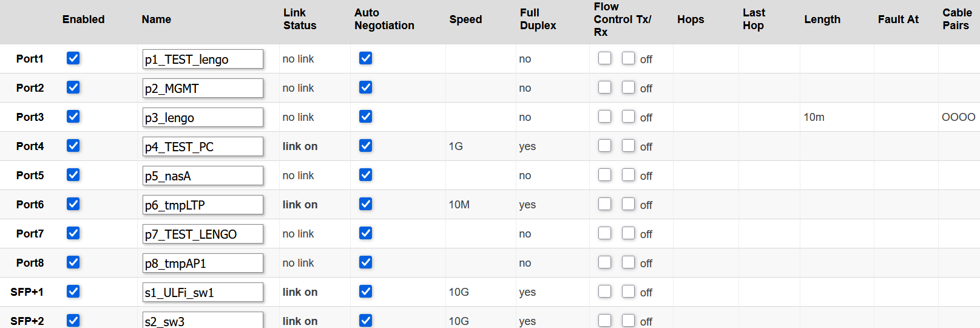Click the p1_TEST_lengo name field
The height and width of the screenshot is (328, 980).
[x=203, y=59]
